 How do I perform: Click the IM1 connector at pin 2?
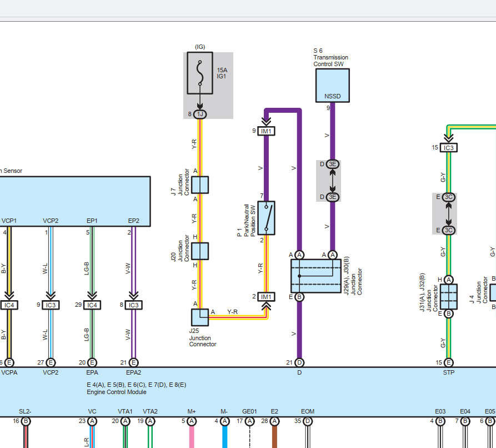point(267,297)
